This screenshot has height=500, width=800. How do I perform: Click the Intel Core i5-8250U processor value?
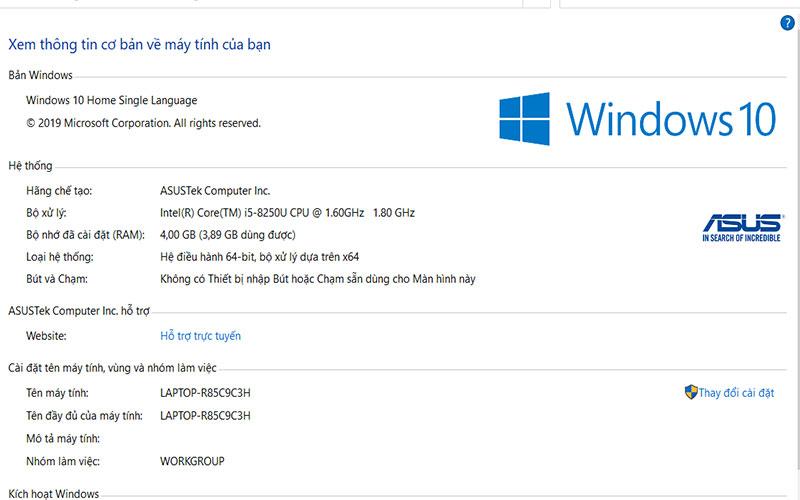[287, 213]
